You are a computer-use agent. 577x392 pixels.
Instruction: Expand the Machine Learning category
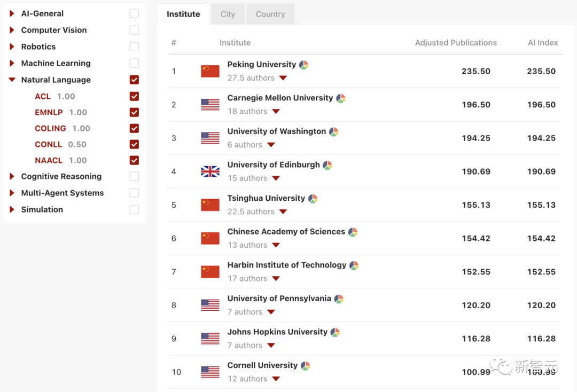point(12,63)
